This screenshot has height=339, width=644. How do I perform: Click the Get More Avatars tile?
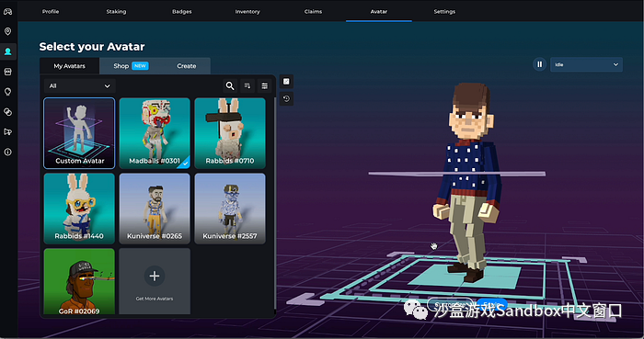click(155, 282)
